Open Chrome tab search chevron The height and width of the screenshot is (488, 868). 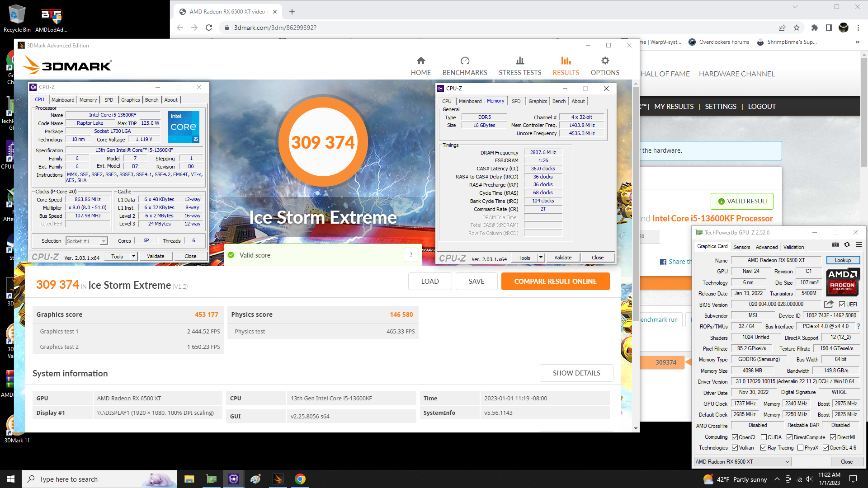pyautogui.click(x=795, y=7)
